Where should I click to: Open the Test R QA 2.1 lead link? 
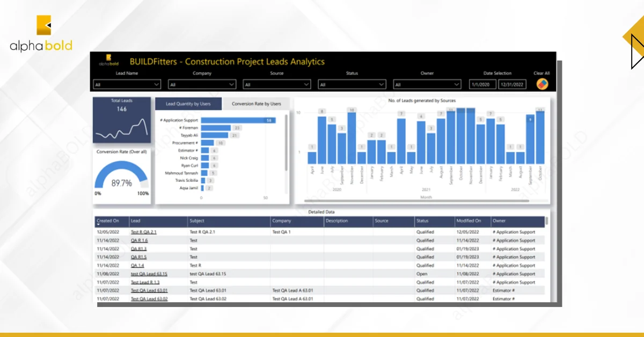tap(144, 232)
